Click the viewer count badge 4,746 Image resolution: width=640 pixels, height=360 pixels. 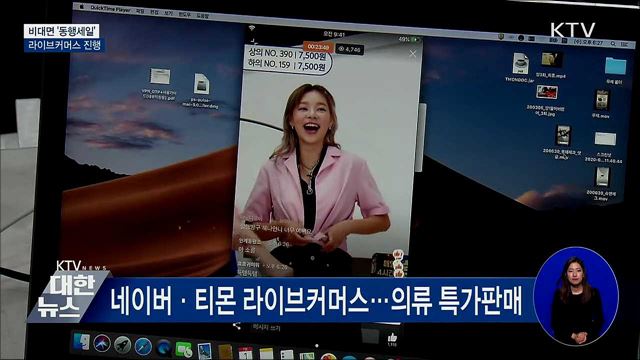pos(349,49)
